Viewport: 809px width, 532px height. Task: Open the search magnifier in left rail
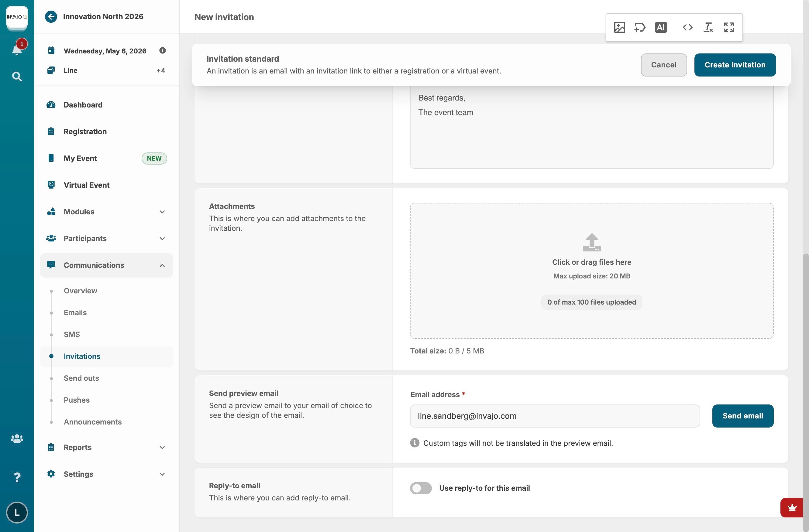point(17,77)
